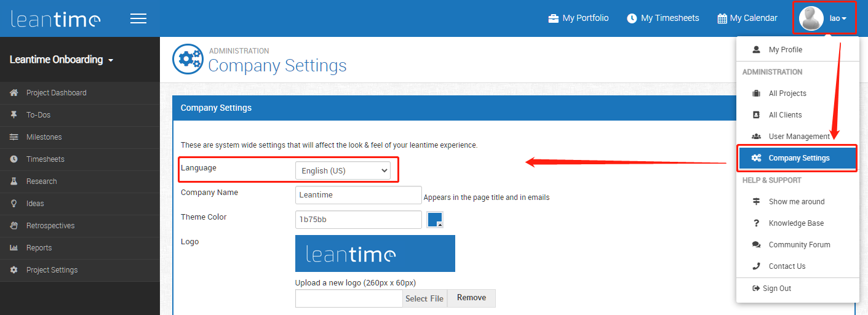
Task: Open the Language dropdown
Action: click(x=343, y=171)
